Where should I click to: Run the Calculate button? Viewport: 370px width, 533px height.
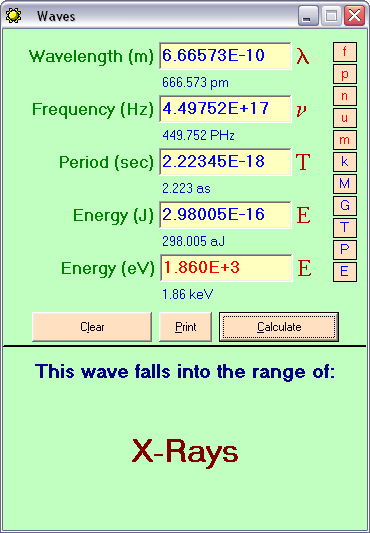click(x=279, y=327)
